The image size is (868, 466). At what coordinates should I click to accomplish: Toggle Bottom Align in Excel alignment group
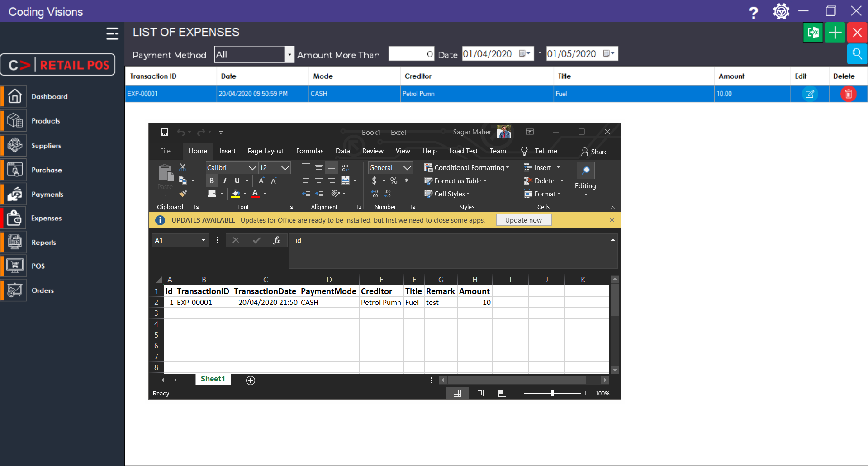tap(332, 167)
